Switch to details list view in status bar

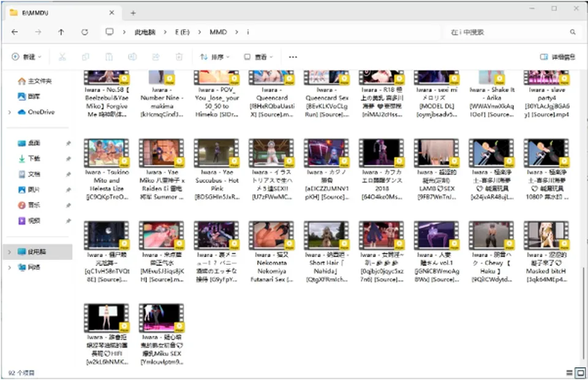[569, 373]
